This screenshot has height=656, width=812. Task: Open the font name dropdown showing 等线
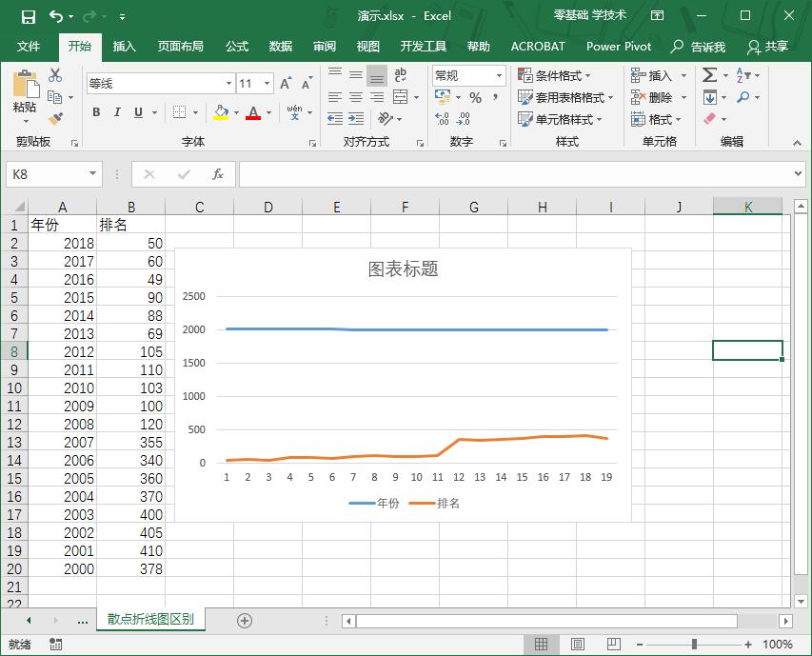(228, 84)
